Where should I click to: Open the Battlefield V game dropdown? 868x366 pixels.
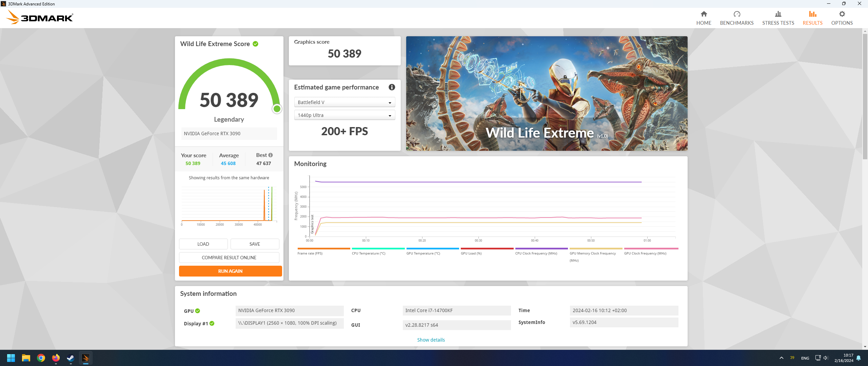pyautogui.click(x=344, y=102)
